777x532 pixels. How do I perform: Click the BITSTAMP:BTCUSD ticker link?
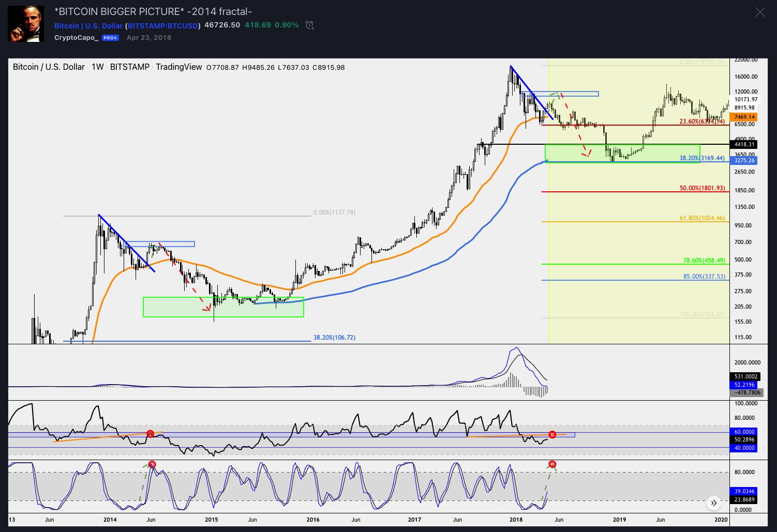[162, 25]
